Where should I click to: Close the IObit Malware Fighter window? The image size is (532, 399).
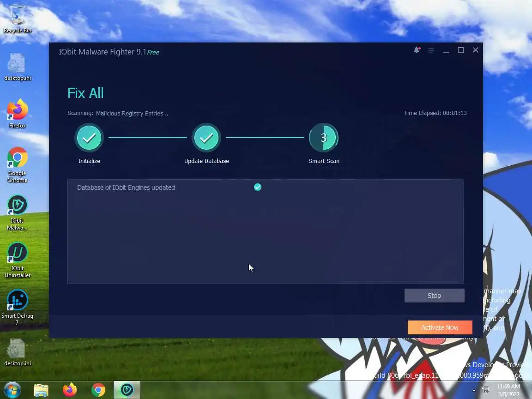pos(475,50)
